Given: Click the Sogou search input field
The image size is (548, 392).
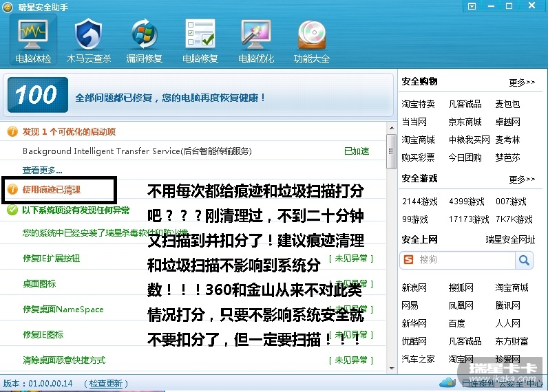Looking at the screenshot, I should point(465,260).
